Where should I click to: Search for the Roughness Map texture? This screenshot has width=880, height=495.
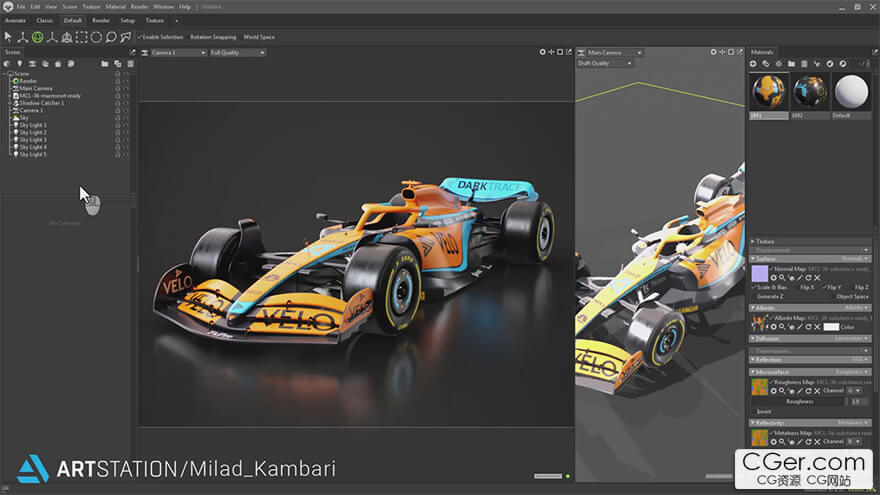click(x=782, y=391)
